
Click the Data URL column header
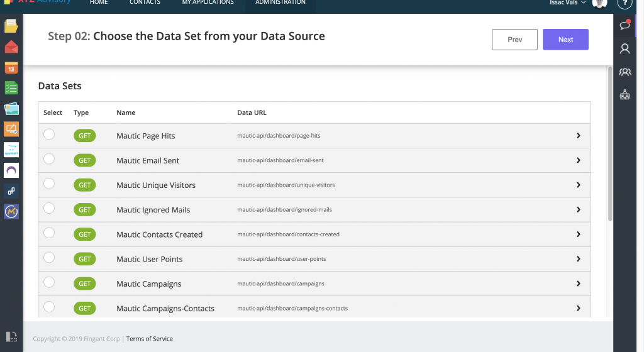coord(252,113)
